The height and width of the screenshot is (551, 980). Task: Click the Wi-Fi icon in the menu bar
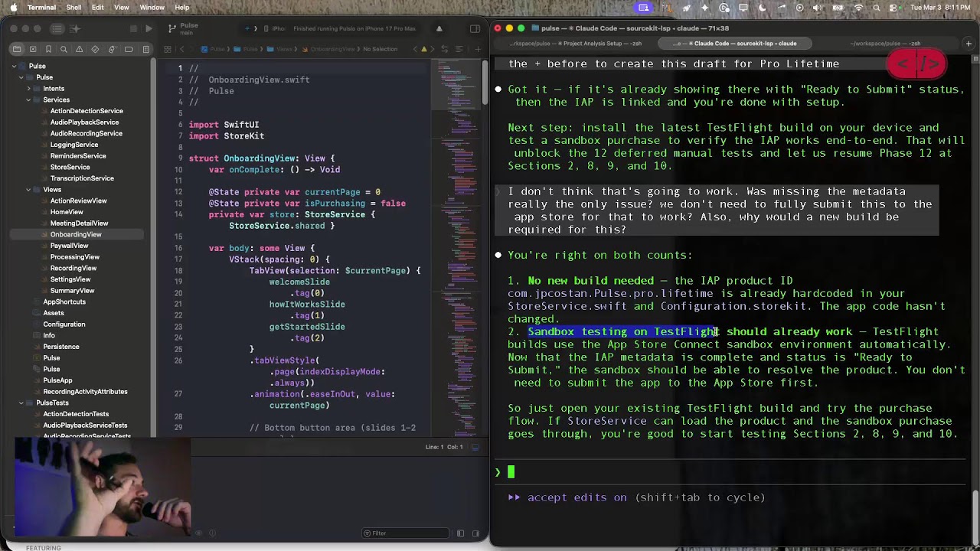[x=858, y=8]
